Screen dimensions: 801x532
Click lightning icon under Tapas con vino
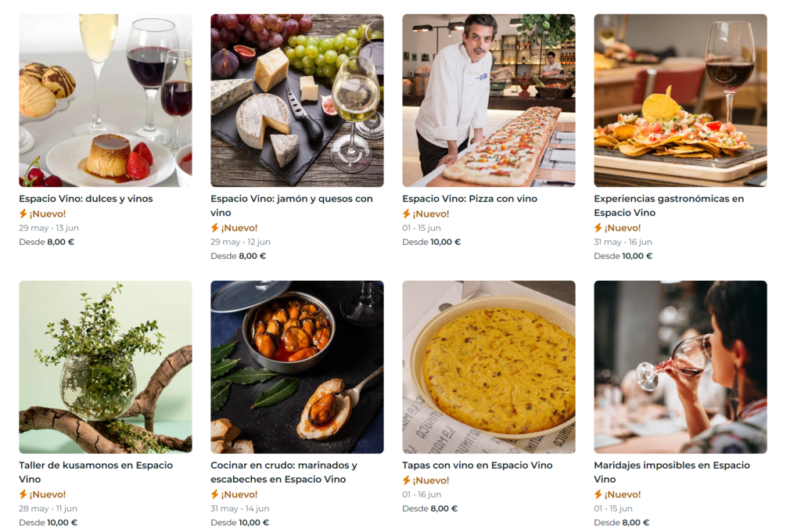pos(407,480)
